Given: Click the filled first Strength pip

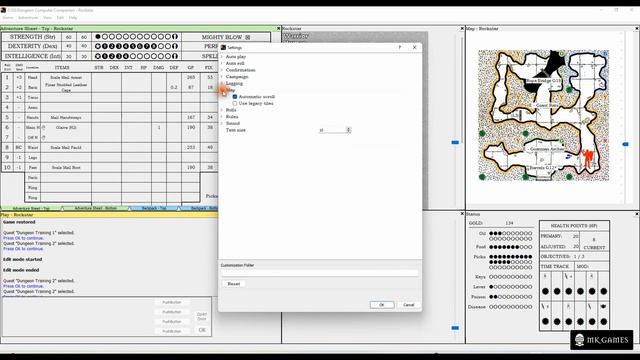Looking at the screenshot, I should coord(98,37).
